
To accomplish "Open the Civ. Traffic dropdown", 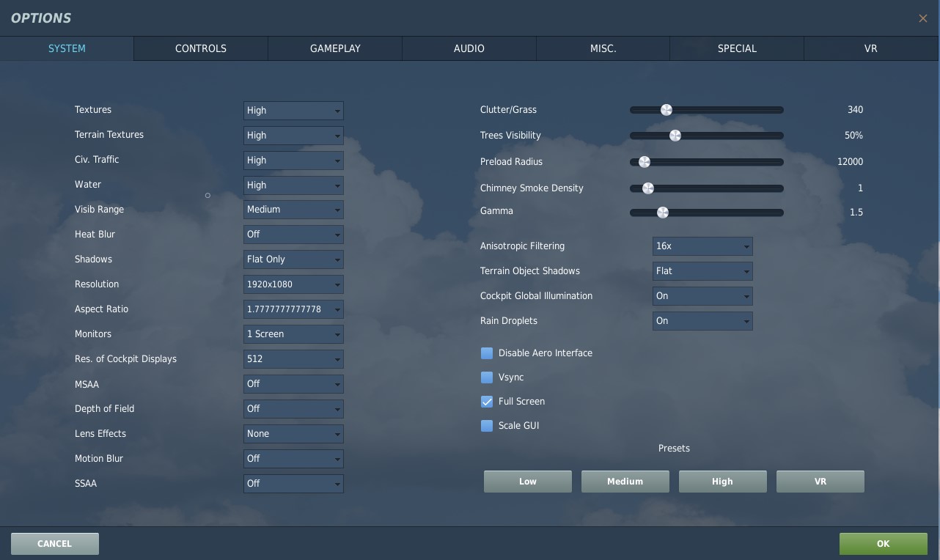I will 293,161.
